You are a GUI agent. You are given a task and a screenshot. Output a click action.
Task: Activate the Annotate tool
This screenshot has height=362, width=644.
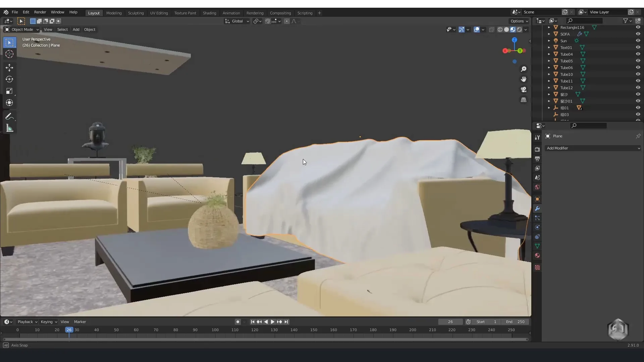(x=9, y=117)
